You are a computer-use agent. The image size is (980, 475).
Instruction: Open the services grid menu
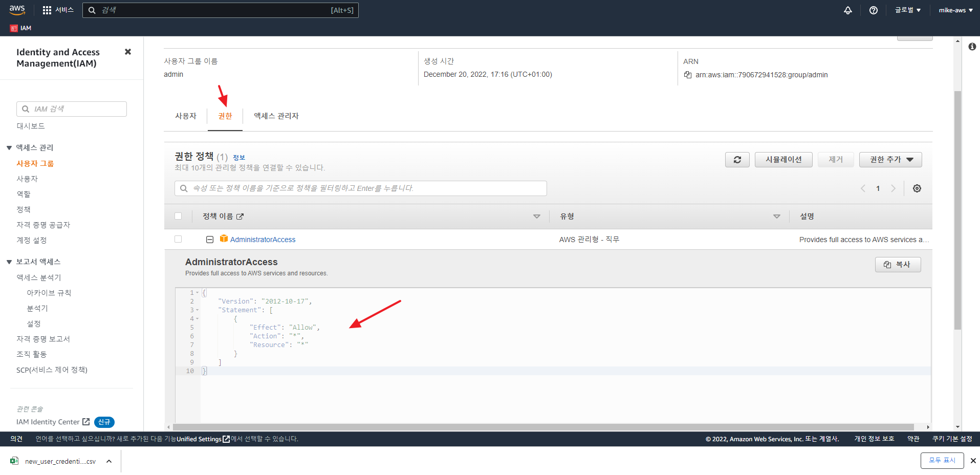(47, 10)
